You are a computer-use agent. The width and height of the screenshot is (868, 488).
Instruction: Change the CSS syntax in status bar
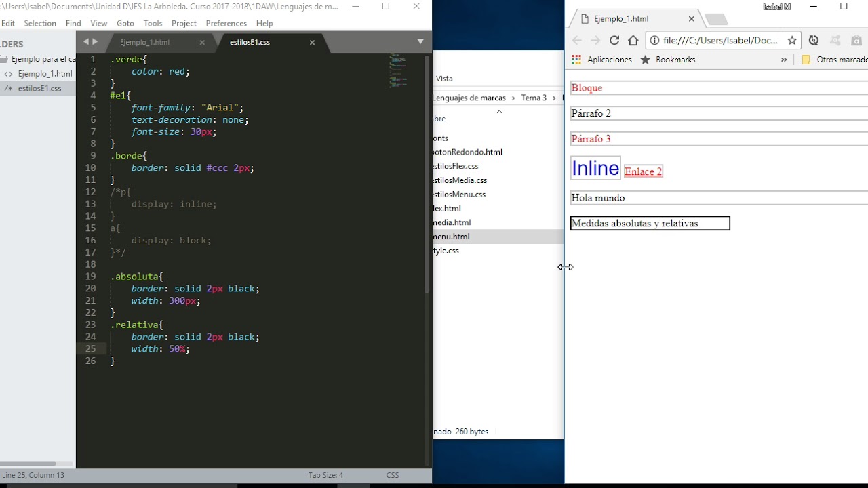click(x=393, y=475)
